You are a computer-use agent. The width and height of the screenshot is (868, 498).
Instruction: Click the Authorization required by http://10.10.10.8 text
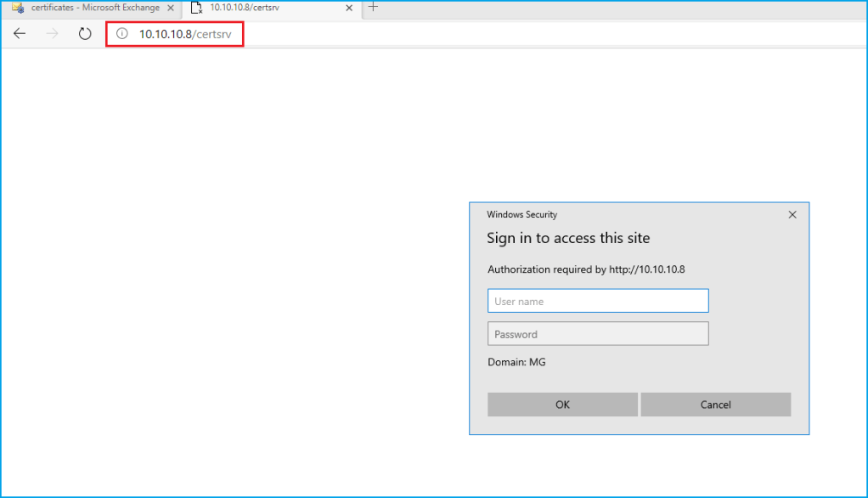(x=586, y=269)
